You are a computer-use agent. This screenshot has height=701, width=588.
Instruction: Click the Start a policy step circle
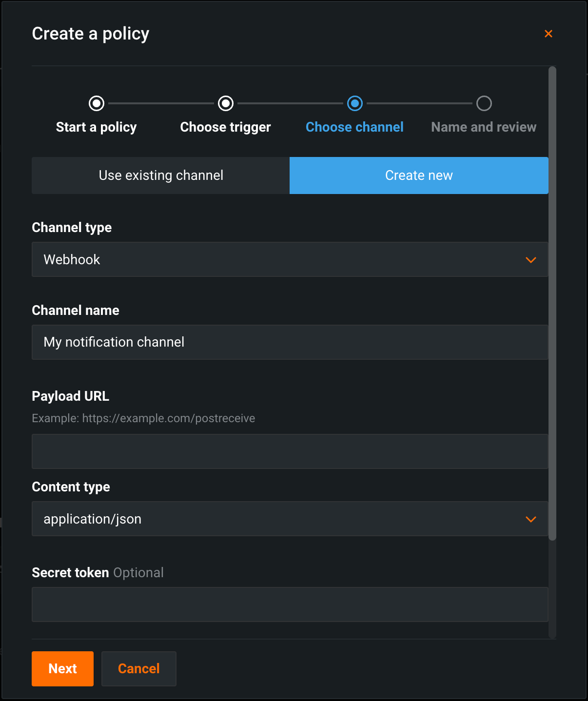coord(97,103)
